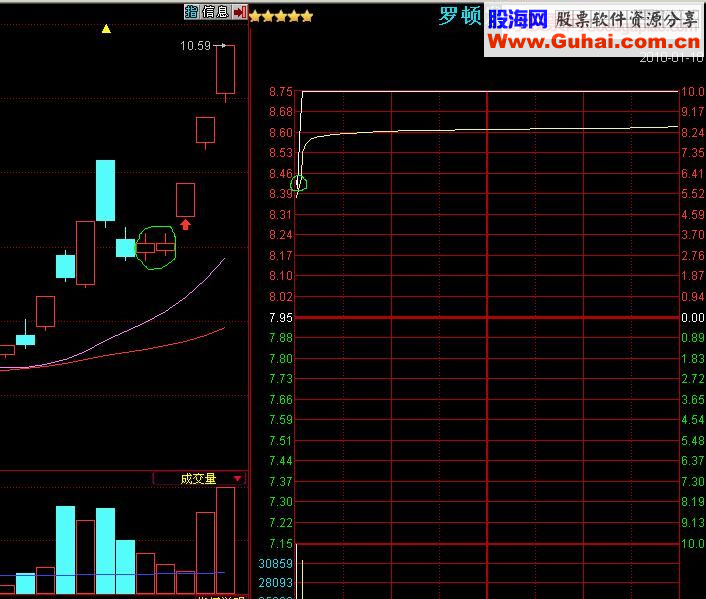Screen dimensions: 706x599
Task: Click the 28093 volume axis label
Action: [275, 583]
